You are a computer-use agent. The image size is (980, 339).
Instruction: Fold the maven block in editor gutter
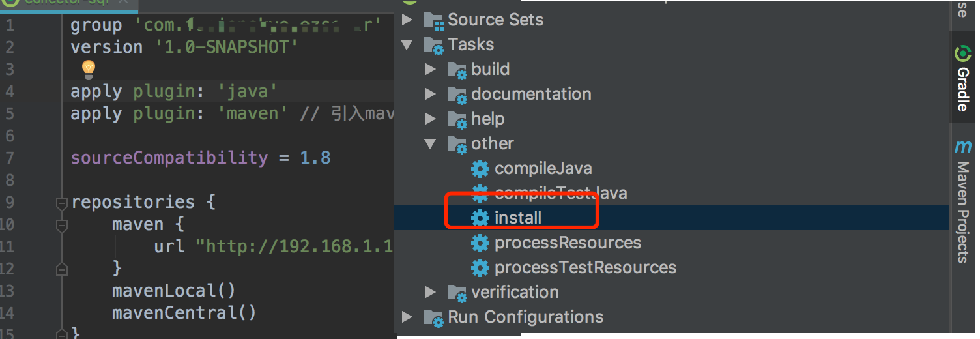[62, 226]
